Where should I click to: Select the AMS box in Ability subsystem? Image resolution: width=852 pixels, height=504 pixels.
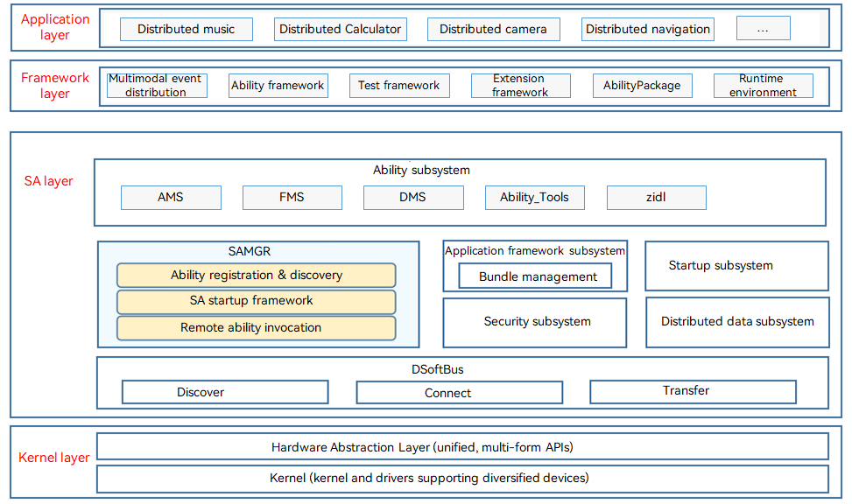tap(171, 197)
